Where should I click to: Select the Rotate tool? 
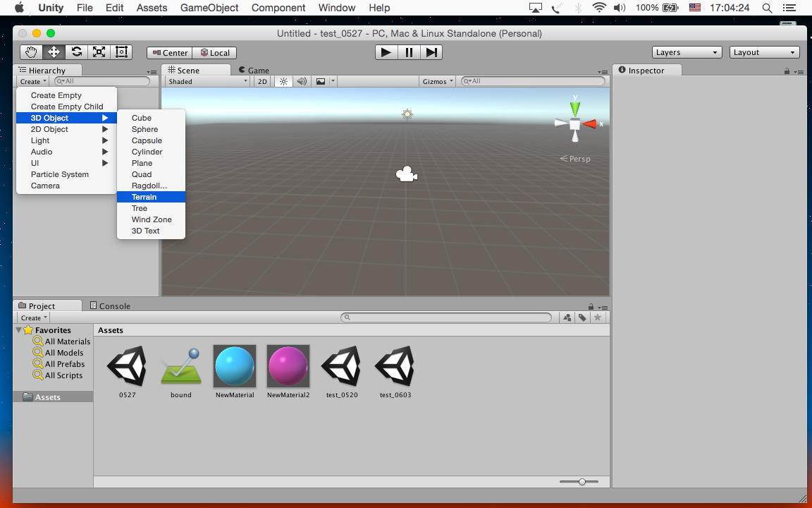76,52
